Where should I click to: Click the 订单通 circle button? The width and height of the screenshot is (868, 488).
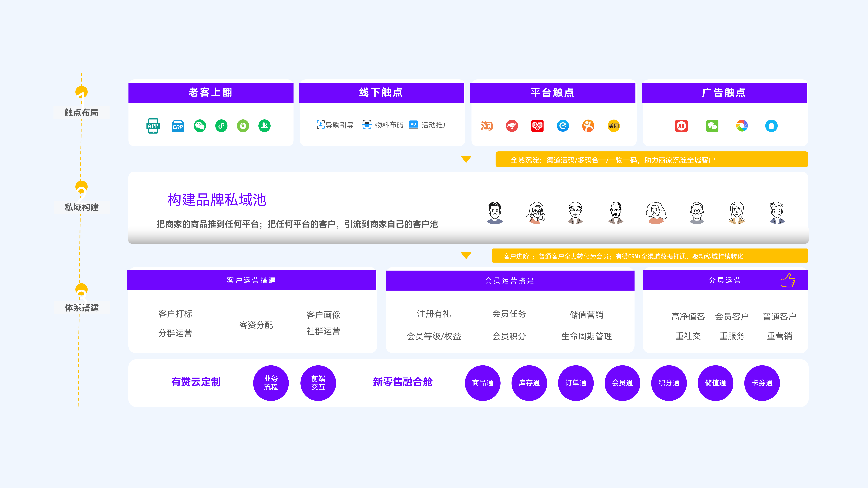[576, 383]
